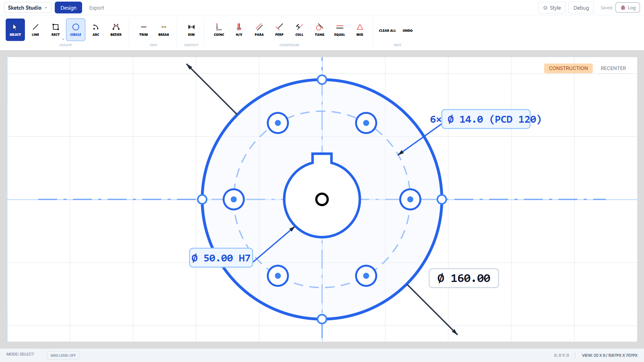Toggle the Log panel button
This screenshot has height=362, width=644.
pyautogui.click(x=628, y=8)
